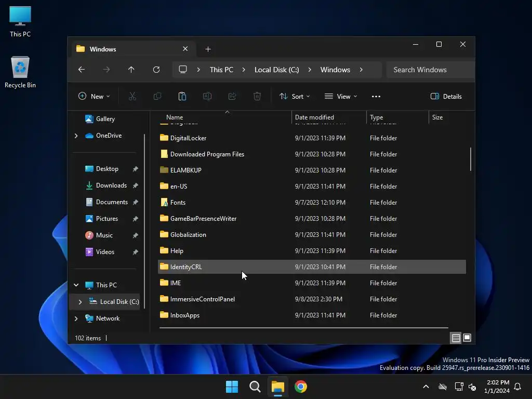
Task: Toggle the Details pane
Action: (x=446, y=96)
